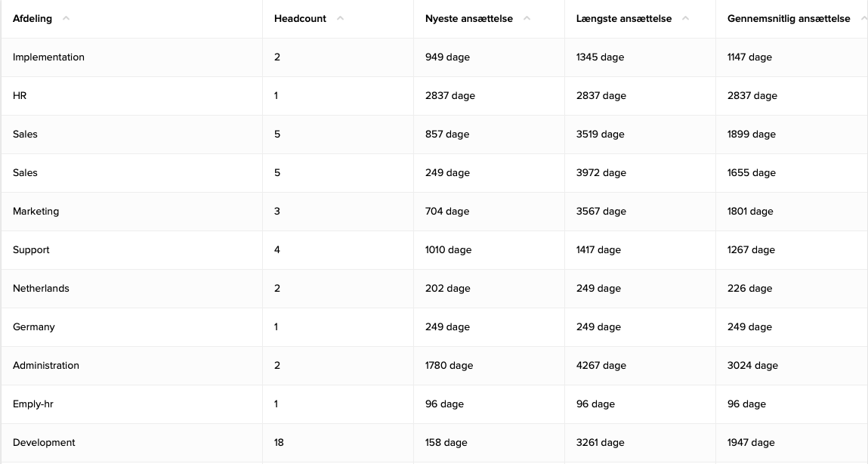
Task: Select the Support department row
Action: (x=31, y=250)
